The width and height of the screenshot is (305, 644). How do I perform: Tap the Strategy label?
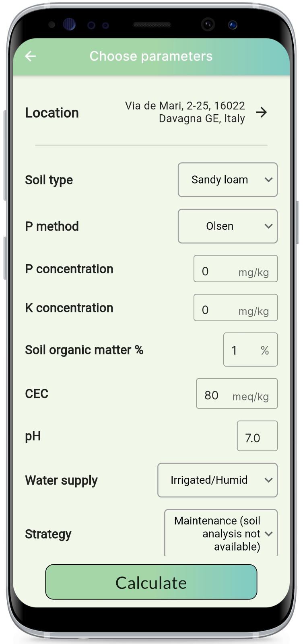pos(48,534)
